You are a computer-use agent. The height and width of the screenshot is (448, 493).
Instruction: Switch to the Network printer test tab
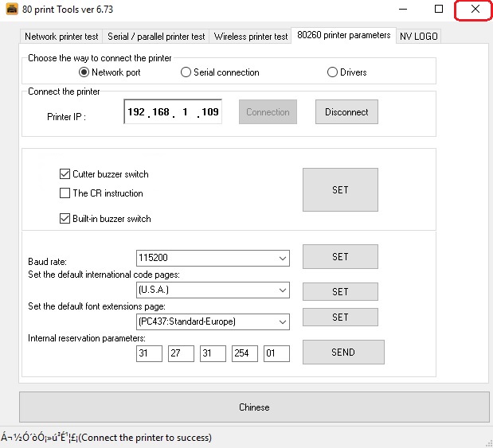61,37
